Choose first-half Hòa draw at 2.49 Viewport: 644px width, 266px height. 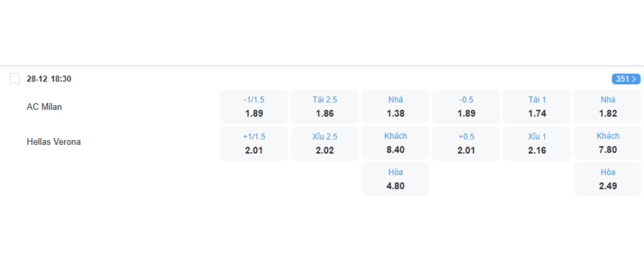tap(608, 179)
